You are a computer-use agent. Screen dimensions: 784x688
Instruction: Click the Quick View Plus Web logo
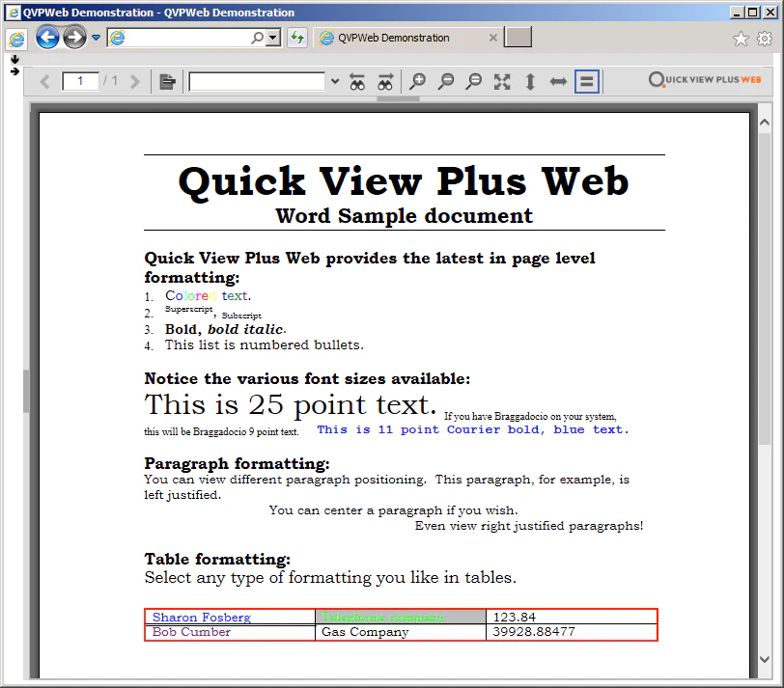pos(704,80)
